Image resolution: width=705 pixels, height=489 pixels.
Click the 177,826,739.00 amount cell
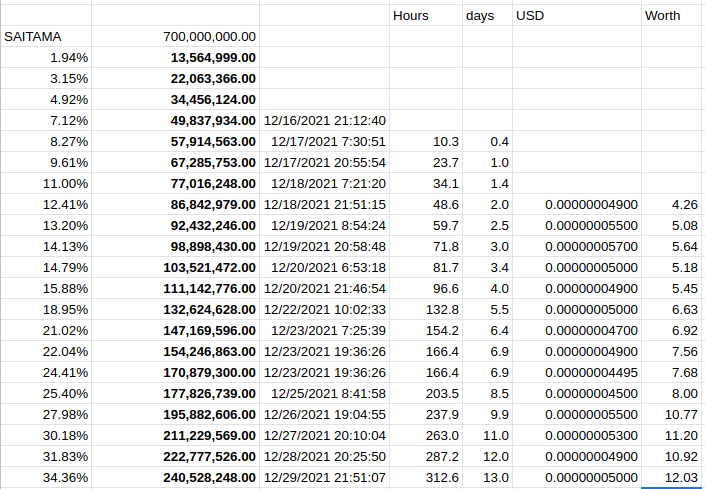tap(175, 393)
